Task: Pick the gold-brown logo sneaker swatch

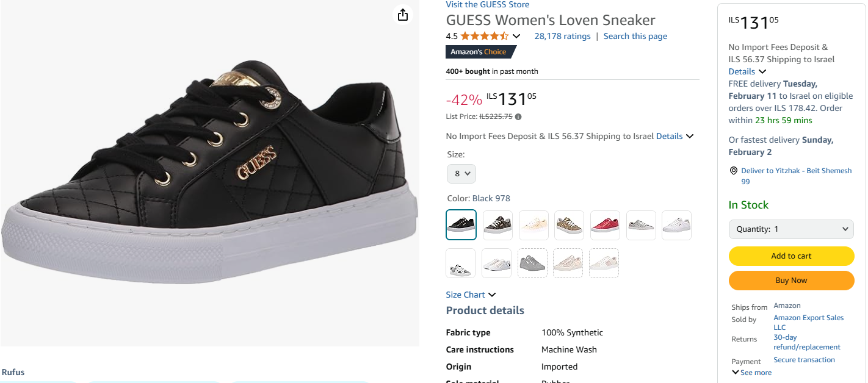Action: [569, 225]
